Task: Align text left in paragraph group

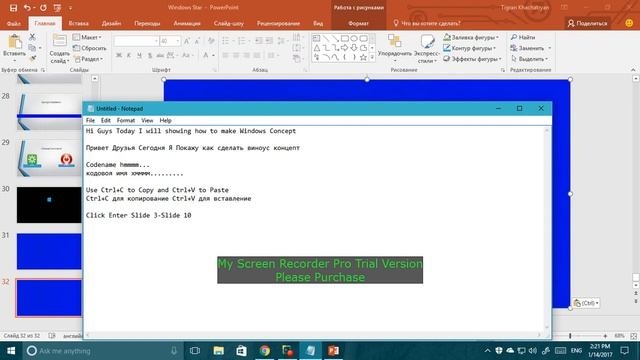Action: click(x=225, y=56)
